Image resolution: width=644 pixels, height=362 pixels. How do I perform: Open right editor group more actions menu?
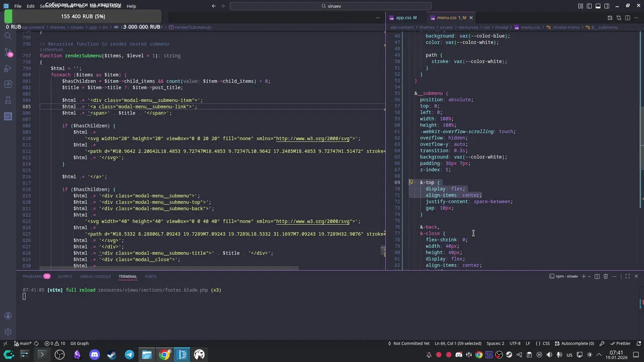coord(636,18)
